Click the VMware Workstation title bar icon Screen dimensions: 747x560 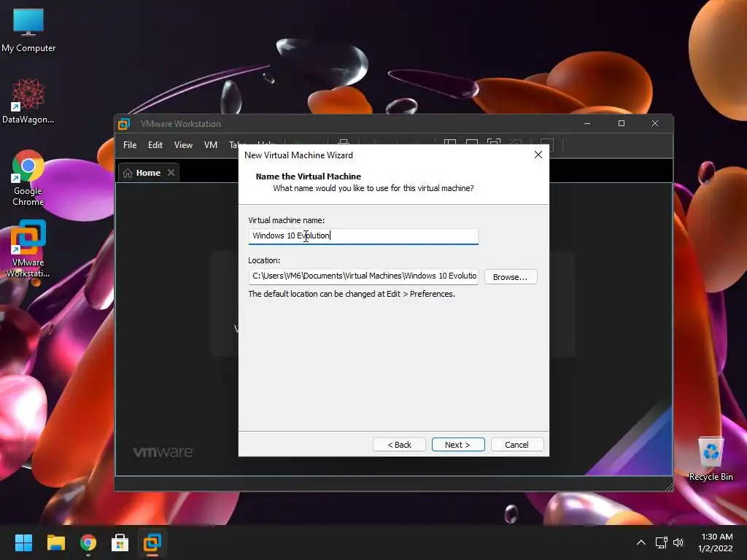click(x=124, y=124)
